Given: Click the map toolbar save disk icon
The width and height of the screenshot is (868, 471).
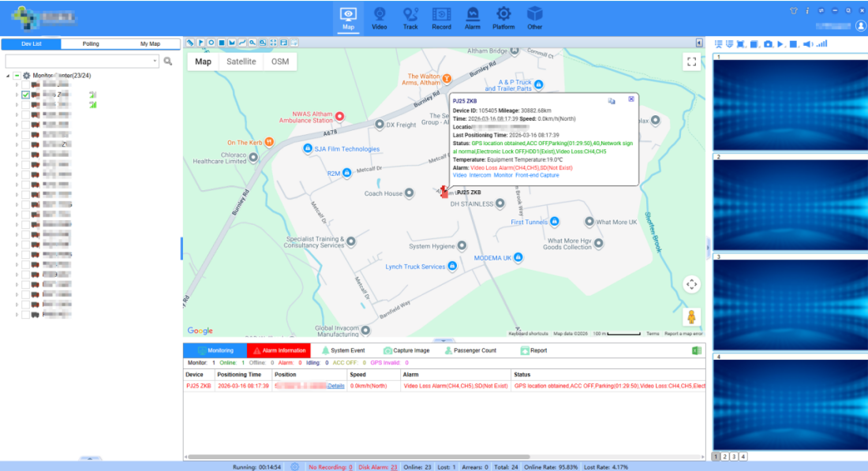Looking at the screenshot, I should click(284, 43).
